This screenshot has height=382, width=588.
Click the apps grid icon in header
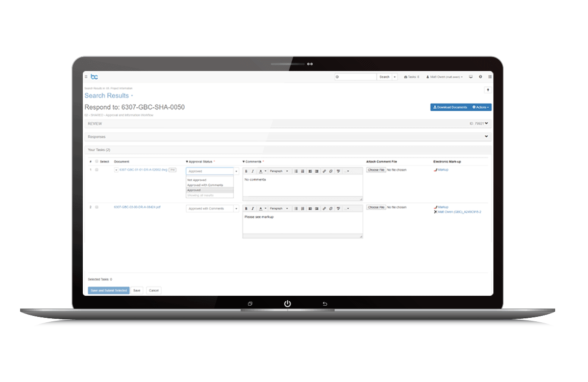click(x=490, y=77)
